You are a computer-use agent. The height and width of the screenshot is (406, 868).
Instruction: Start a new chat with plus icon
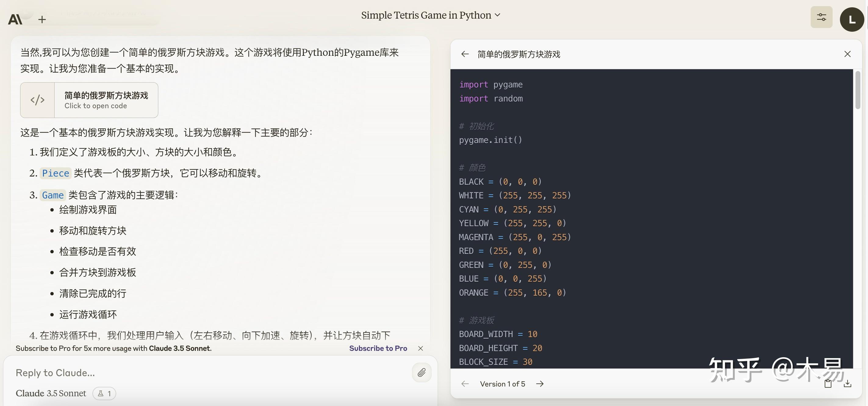click(42, 20)
